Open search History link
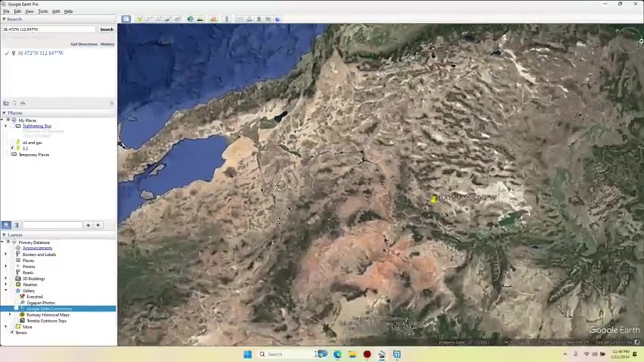The image size is (644, 362). point(107,44)
